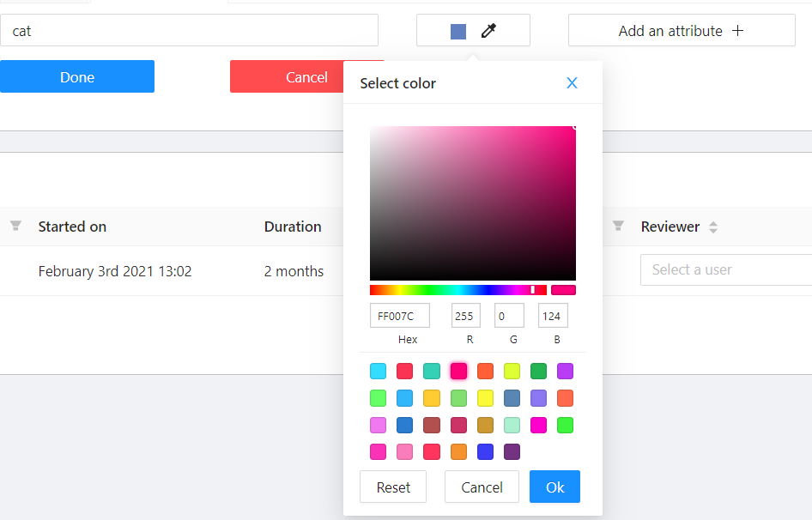This screenshot has width=812, height=520.
Task: Click the Hex color value field
Action: pos(399,316)
